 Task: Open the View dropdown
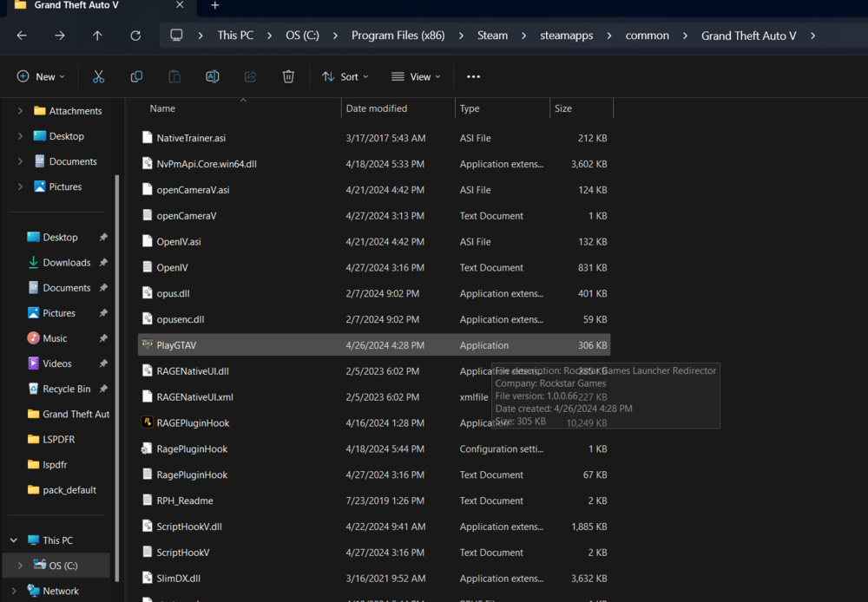click(x=416, y=76)
